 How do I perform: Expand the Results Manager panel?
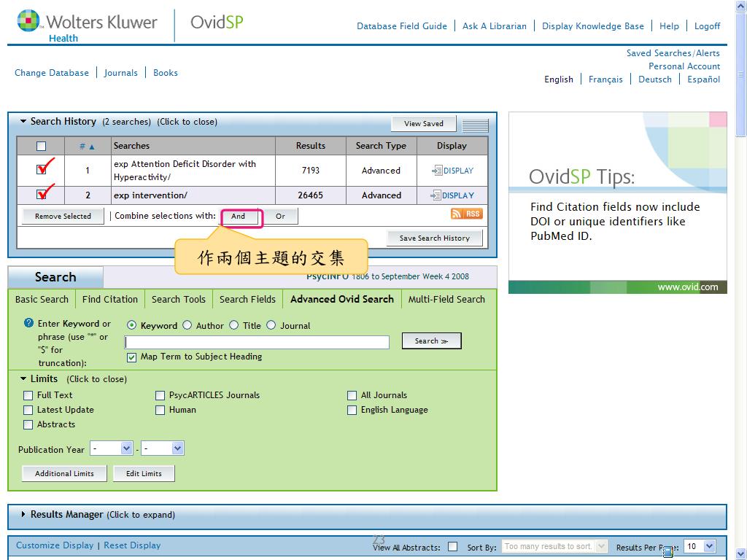click(x=23, y=514)
